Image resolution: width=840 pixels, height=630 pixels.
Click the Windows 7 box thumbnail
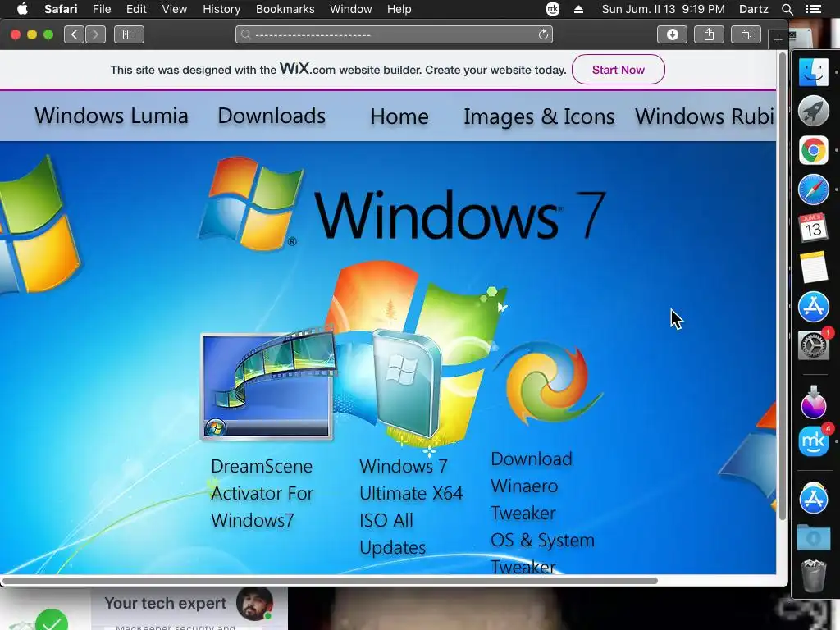click(x=407, y=383)
